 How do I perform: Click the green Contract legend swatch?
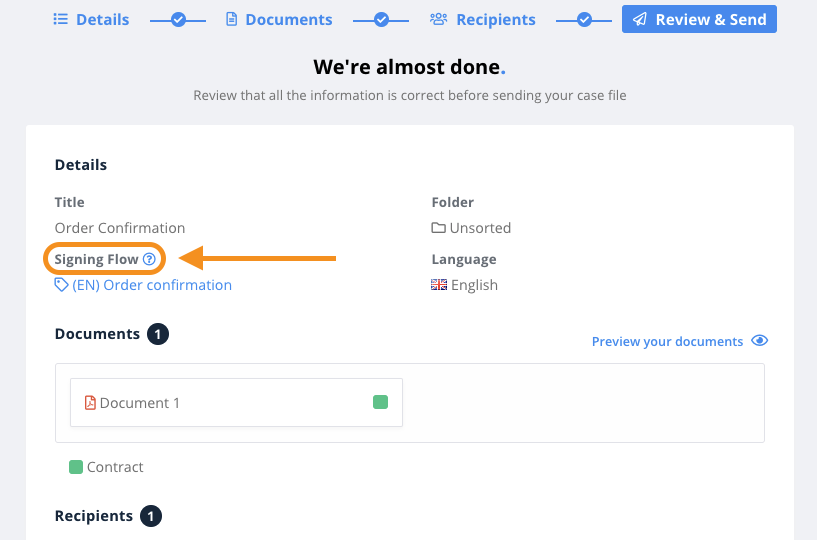point(76,467)
